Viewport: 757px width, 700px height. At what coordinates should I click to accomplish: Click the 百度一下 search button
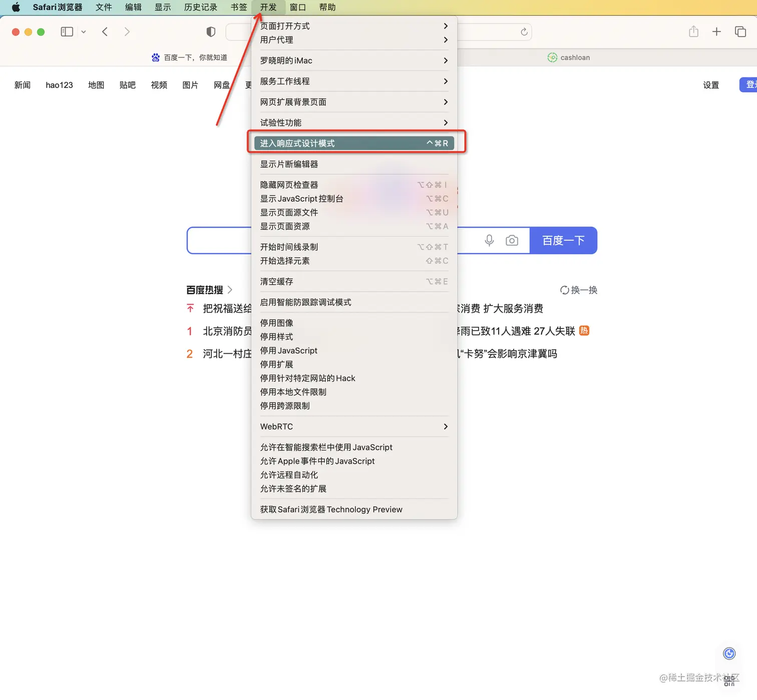pyautogui.click(x=563, y=241)
